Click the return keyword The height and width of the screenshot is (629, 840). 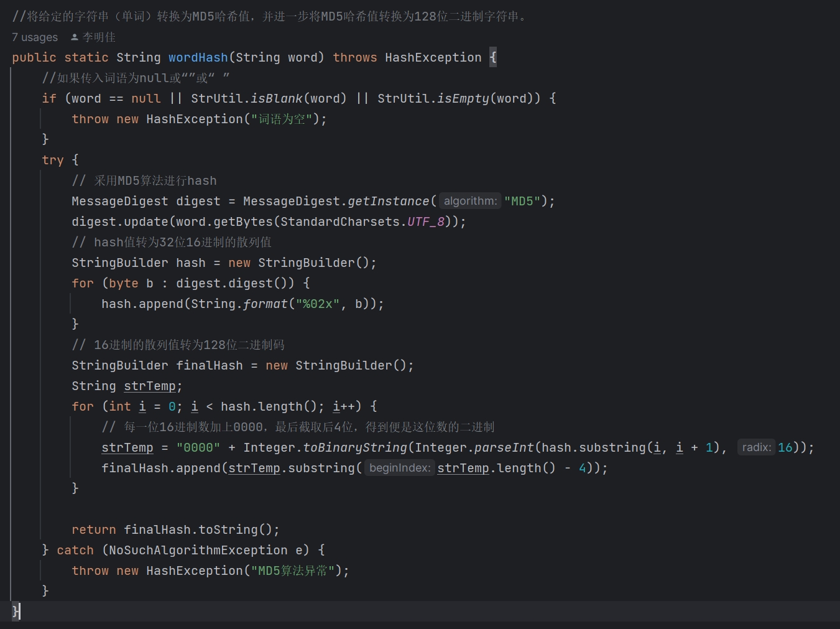(94, 529)
